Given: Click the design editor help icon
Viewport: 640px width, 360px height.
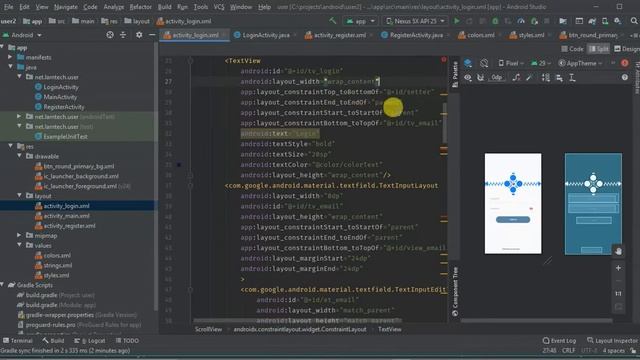Looking at the screenshot, I should point(625,77).
